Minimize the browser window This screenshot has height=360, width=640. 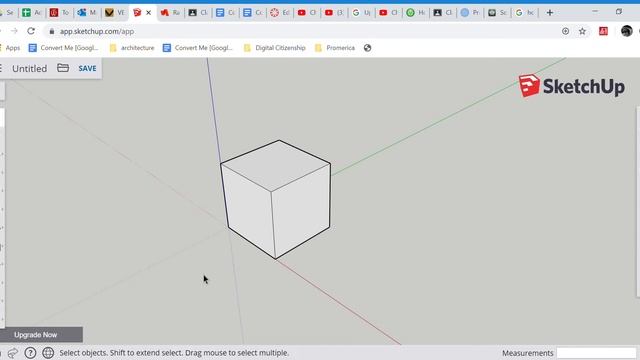pyautogui.click(x=595, y=12)
